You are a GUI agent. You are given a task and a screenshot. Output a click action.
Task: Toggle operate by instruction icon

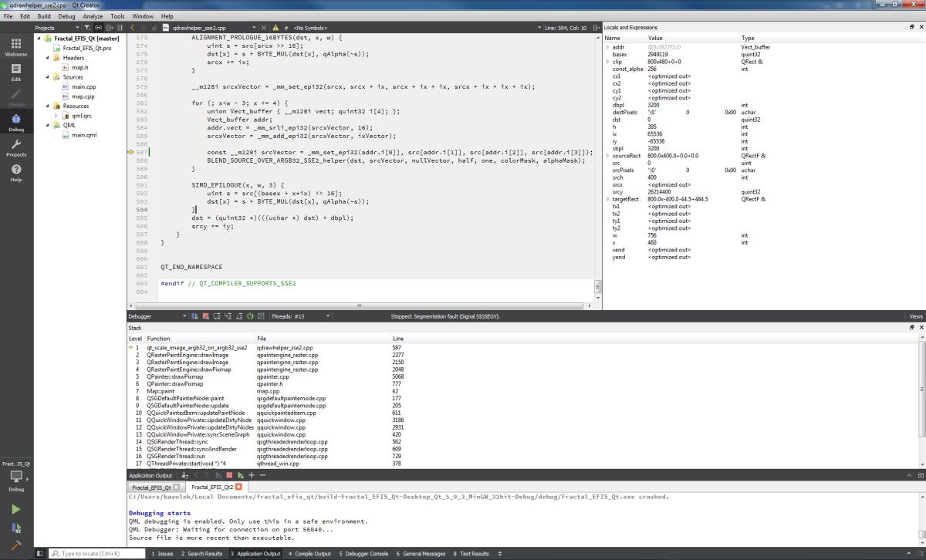(x=261, y=316)
